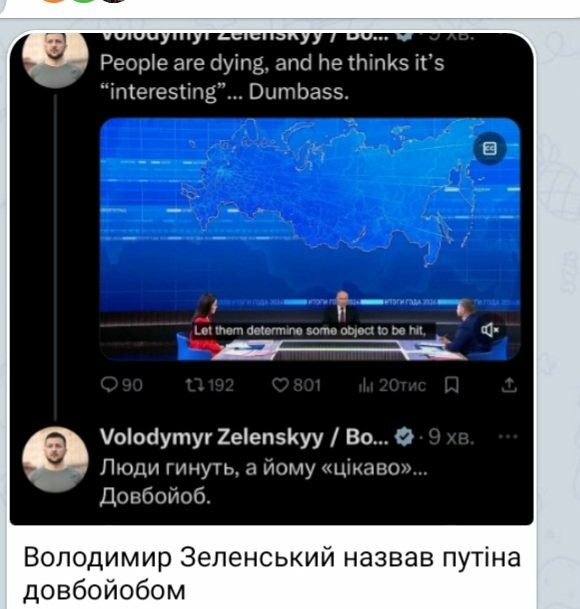Select the 'People are dying' tweet text
The height and width of the screenshot is (609, 580).
[272, 77]
